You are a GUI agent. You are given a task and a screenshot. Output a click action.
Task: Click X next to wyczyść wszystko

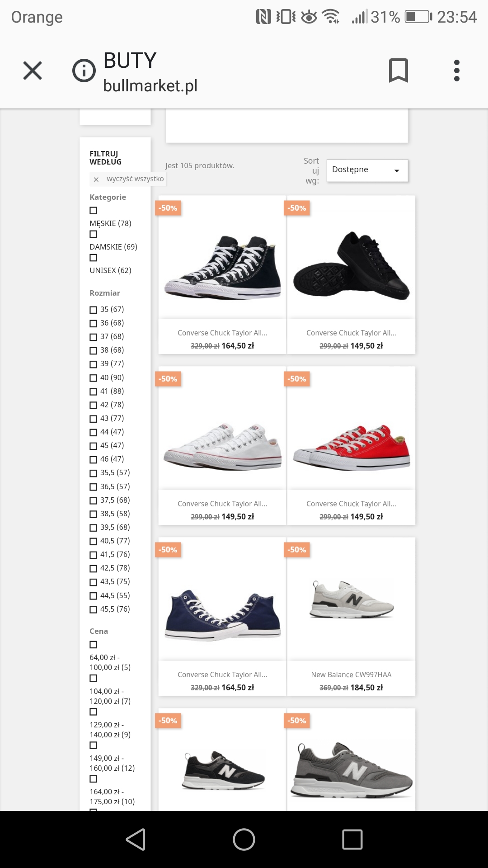96,179
